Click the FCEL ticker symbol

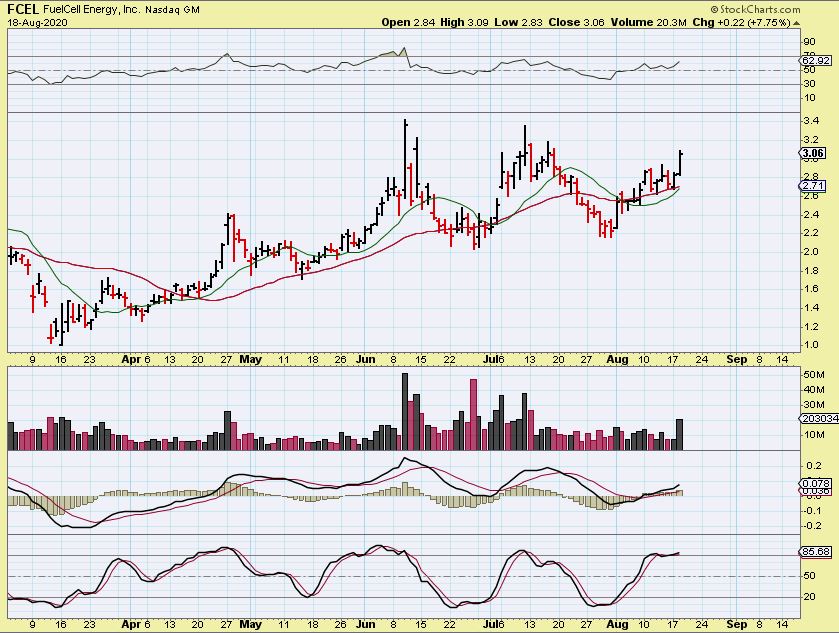(x=22, y=9)
